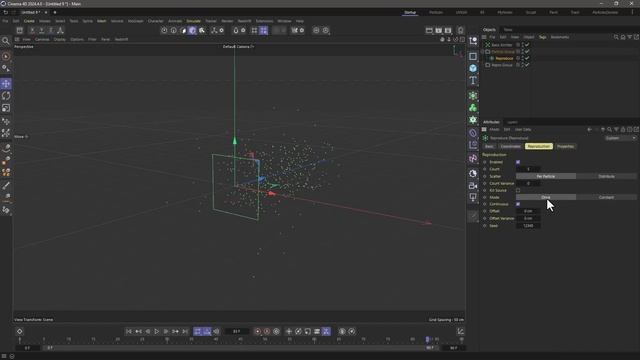Open the viewport hamburger menu
This screenshot has width=640, height=360.
(x=17, y=39)
